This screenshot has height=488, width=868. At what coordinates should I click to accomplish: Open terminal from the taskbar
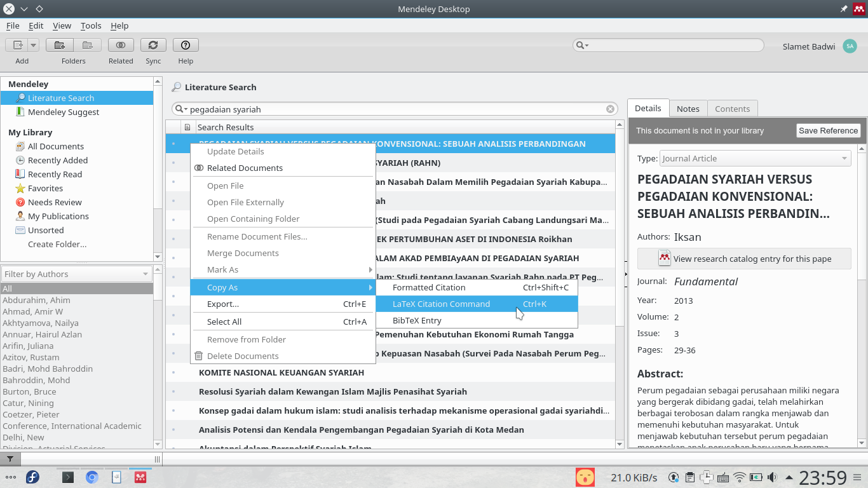68,477
